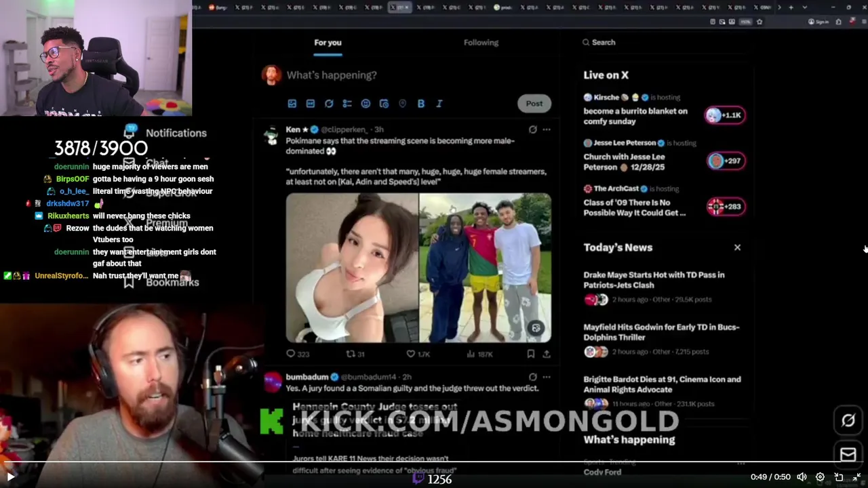The width and height of the screenshot is (868, 488).
Task: Open Brigitte Bardot Dies at 91 story
Action: [662, 384]
